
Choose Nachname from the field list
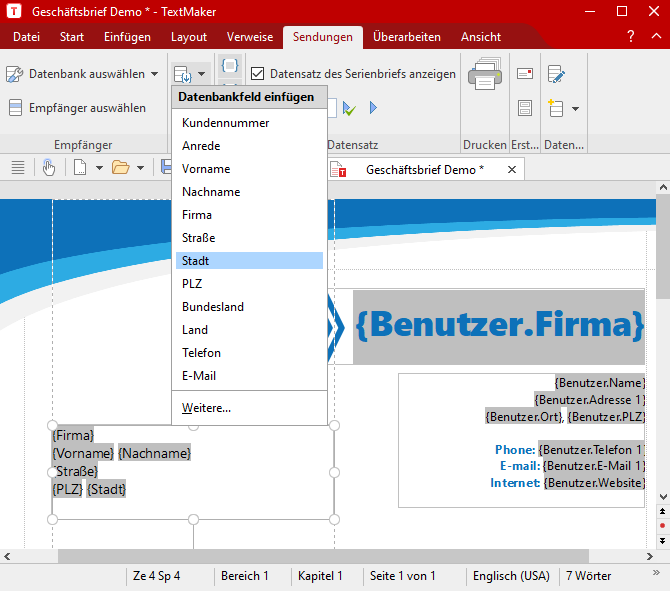point(249,192)
